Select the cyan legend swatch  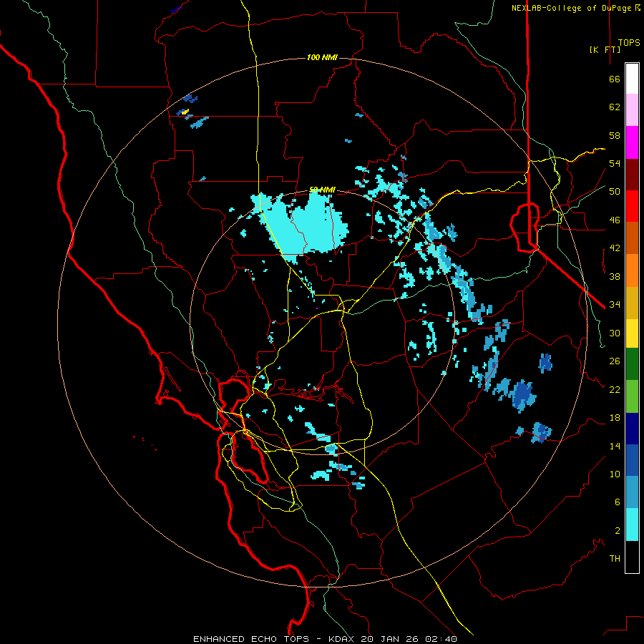(x=632, y=525)
